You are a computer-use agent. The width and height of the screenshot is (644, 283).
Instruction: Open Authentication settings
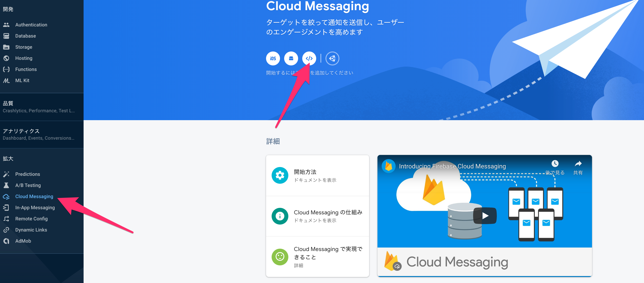point(31,25)
